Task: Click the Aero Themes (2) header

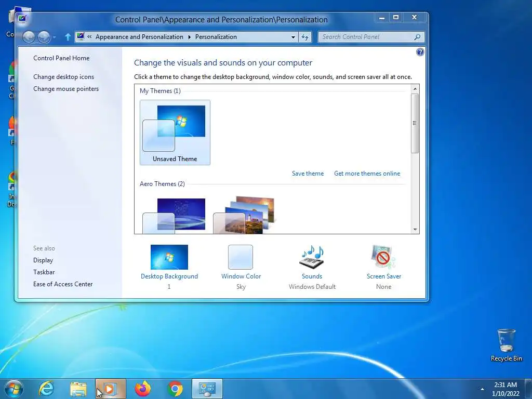Action: (x=162, y=184)
